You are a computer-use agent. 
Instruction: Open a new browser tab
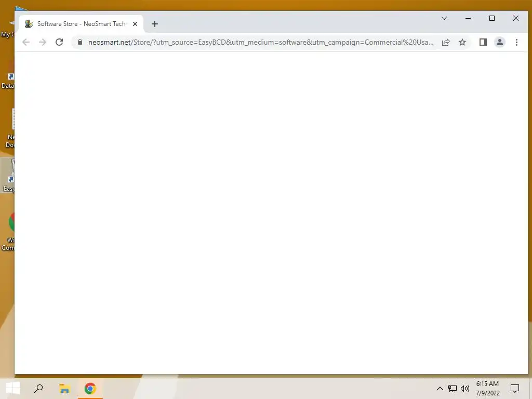(155, 24)
